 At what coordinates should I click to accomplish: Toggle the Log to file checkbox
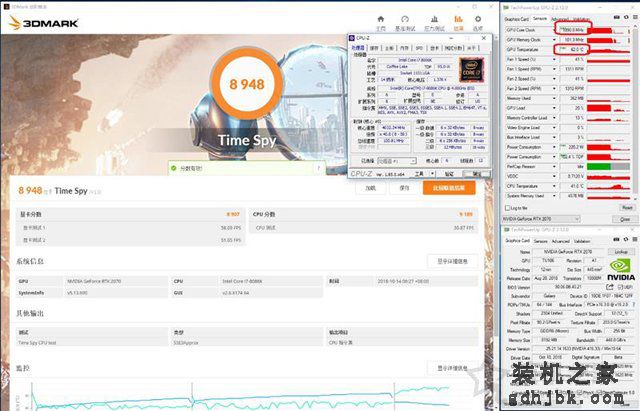[508, 208]
